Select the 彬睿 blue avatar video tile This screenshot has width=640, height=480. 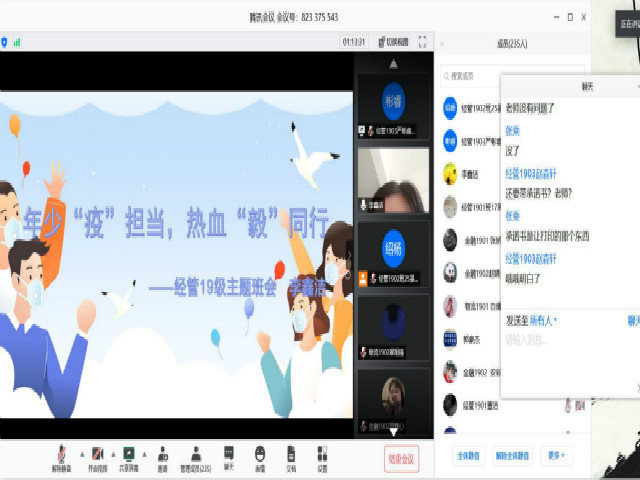(393, 106)
